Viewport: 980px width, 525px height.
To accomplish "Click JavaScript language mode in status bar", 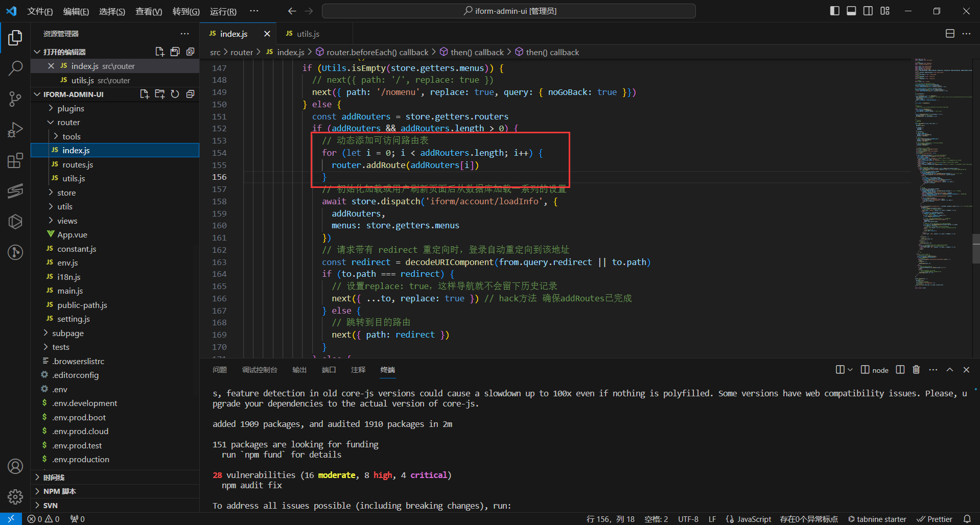I will [x=754, y=519].
